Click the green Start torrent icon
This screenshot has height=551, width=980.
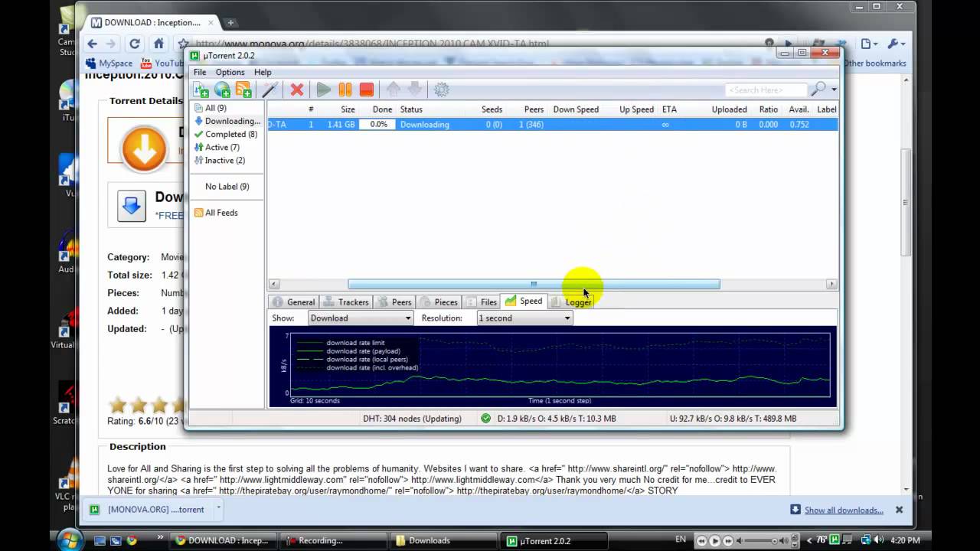tap(324, 90)
